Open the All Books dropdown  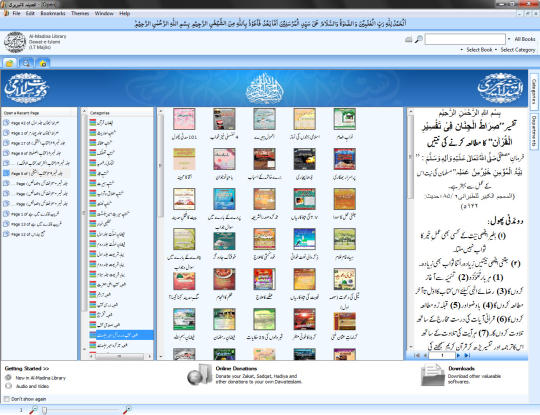click(522, 39)
